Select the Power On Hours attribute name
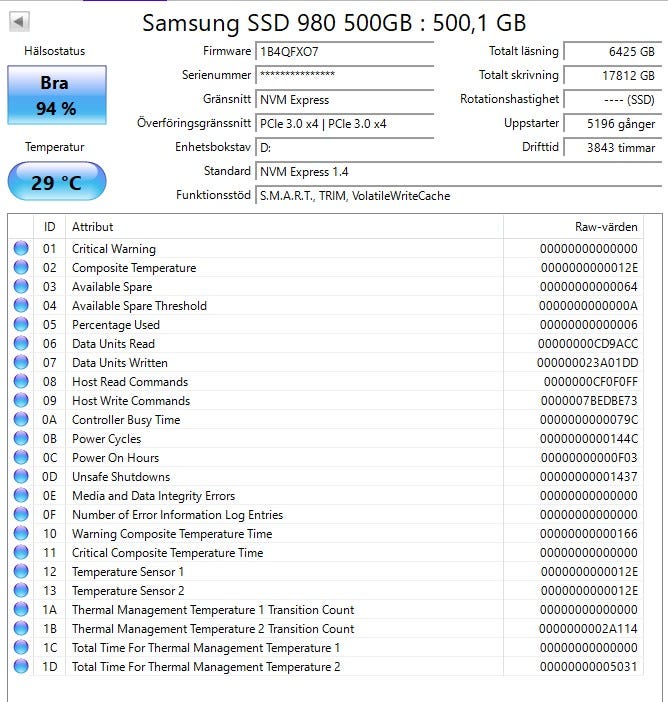The image size is (668, 702). tap(116, 458)
